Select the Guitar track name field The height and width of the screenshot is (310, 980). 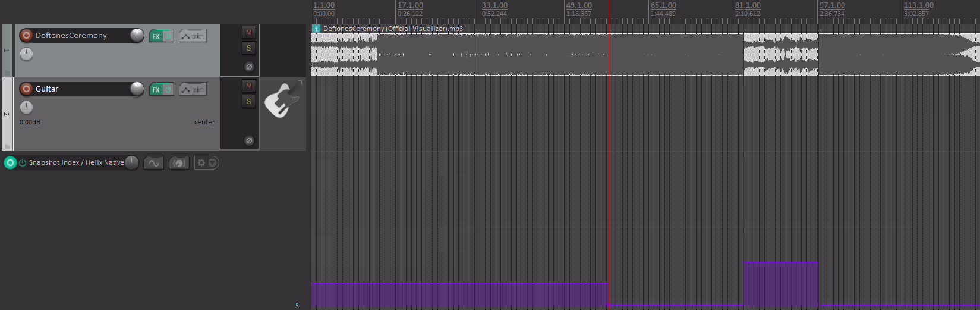pyautogui.click(x=81, y=89)
